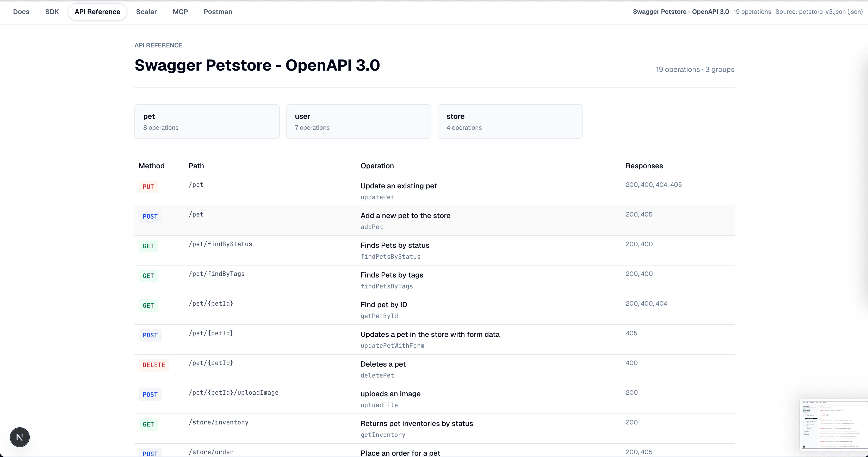Click responses '200, 400, 404' for getPetById
The width and height of the screenshot is (868, 457).
(646, 303)
